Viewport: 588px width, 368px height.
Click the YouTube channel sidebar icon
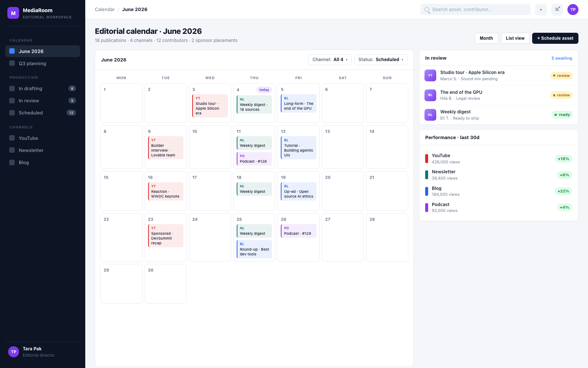tap(12, 138)
